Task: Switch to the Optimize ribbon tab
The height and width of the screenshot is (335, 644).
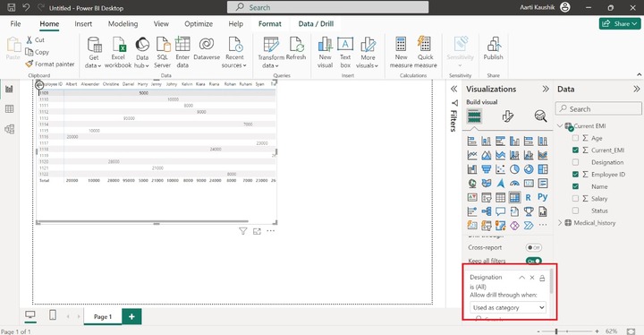Action: [x=199, y=24]
